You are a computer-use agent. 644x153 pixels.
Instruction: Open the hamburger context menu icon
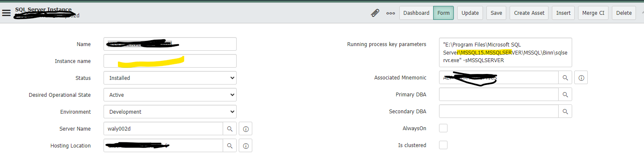pyautogui.click(x=6, y=13)
